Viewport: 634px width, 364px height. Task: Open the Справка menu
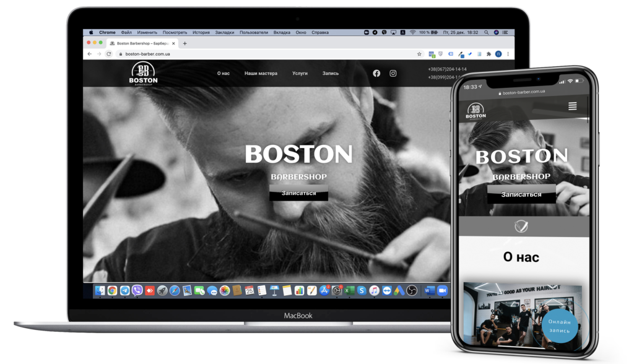click(x=320, y=32)
